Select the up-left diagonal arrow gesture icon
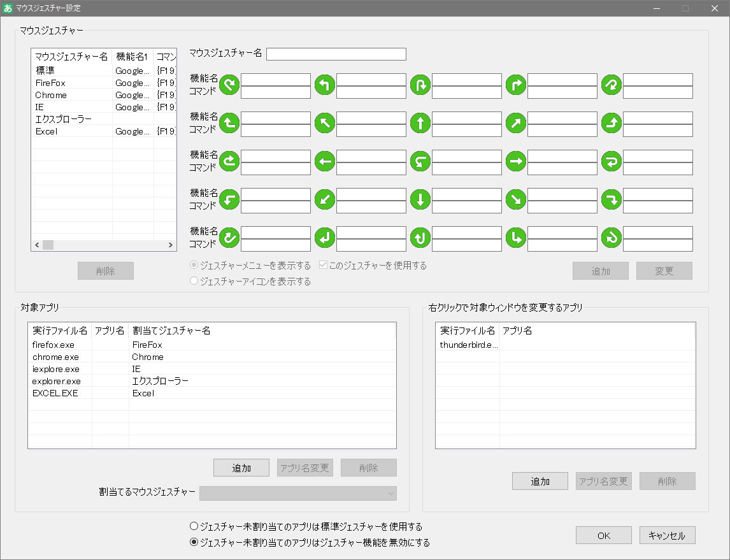 [x=324, y=123]
